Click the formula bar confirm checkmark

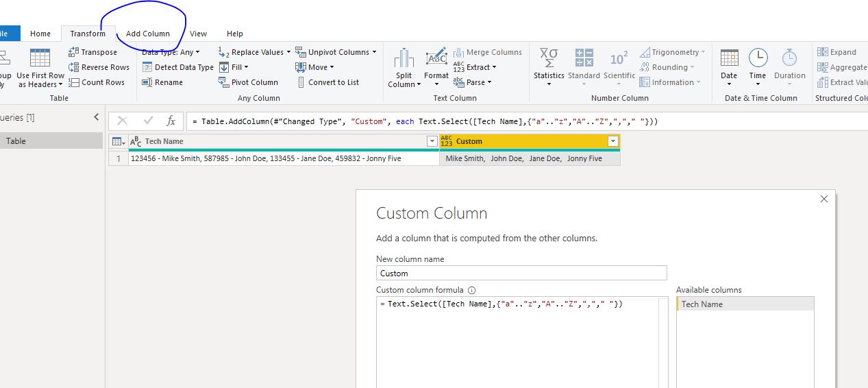(148, 121)
